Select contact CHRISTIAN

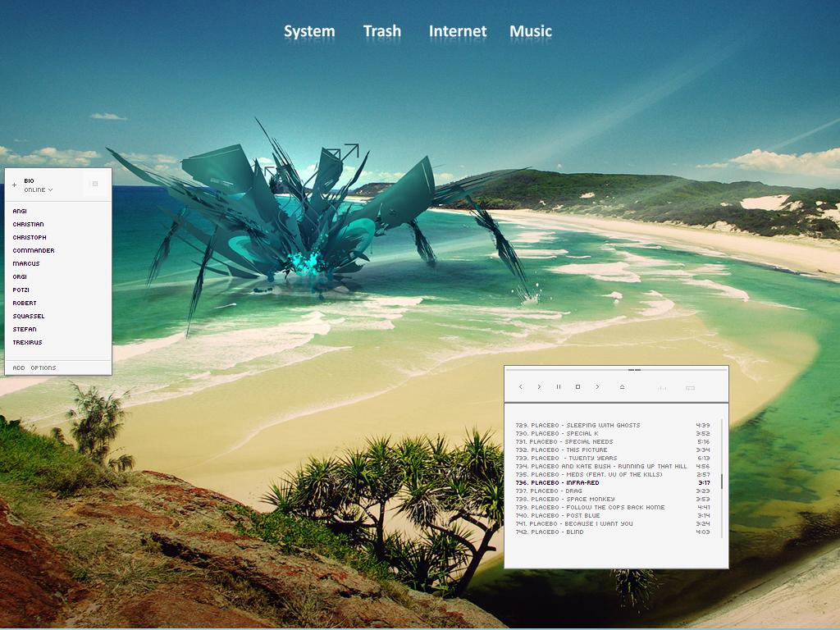29,225
